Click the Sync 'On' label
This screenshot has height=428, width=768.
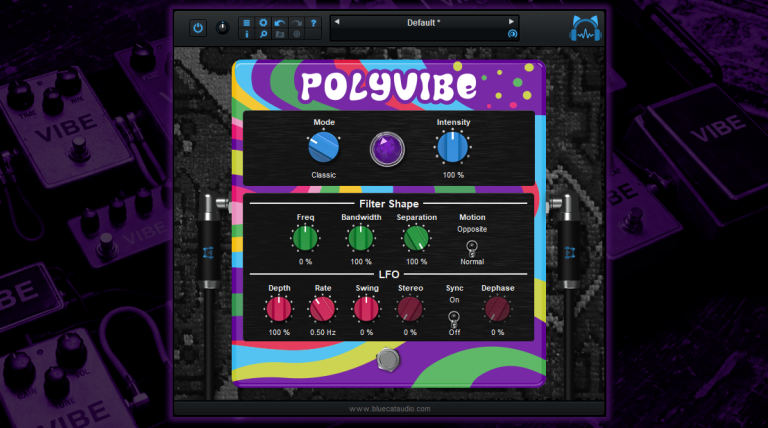[455, 300]
